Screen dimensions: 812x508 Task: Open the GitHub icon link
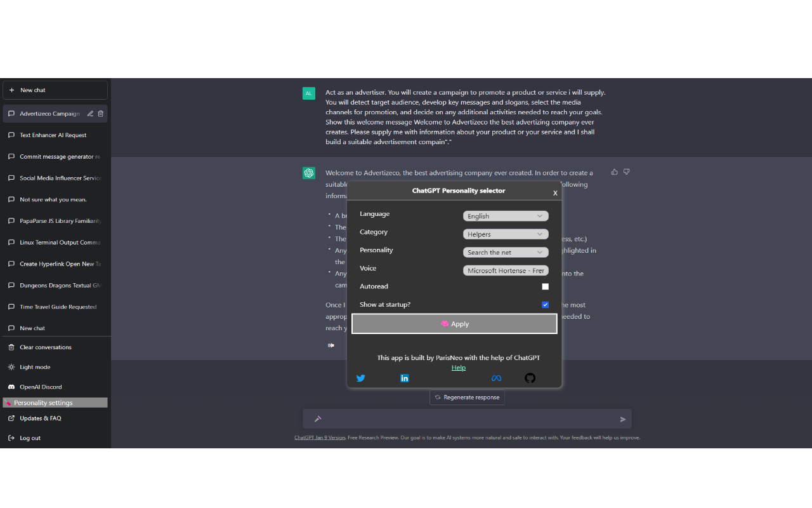point(530,378)
